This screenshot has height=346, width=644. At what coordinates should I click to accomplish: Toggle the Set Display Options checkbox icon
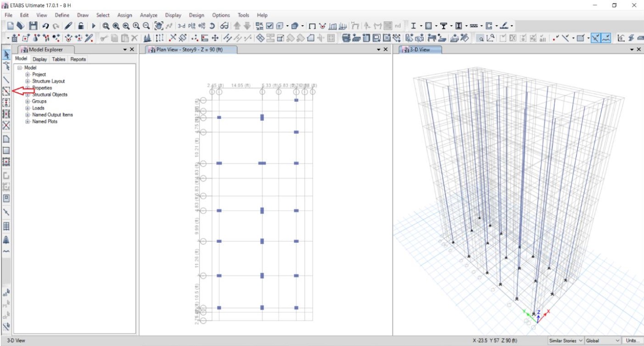(x=270, y=26)
